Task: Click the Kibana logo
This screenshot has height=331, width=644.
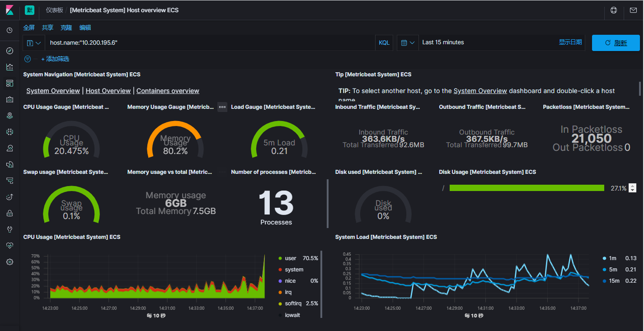Action: click(10, 10)
